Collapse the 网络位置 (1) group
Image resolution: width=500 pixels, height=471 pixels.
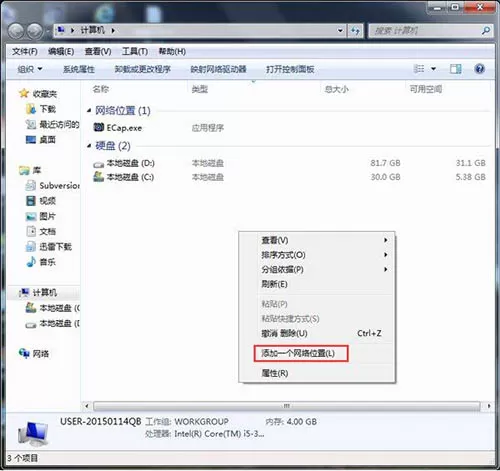[89, 110]
